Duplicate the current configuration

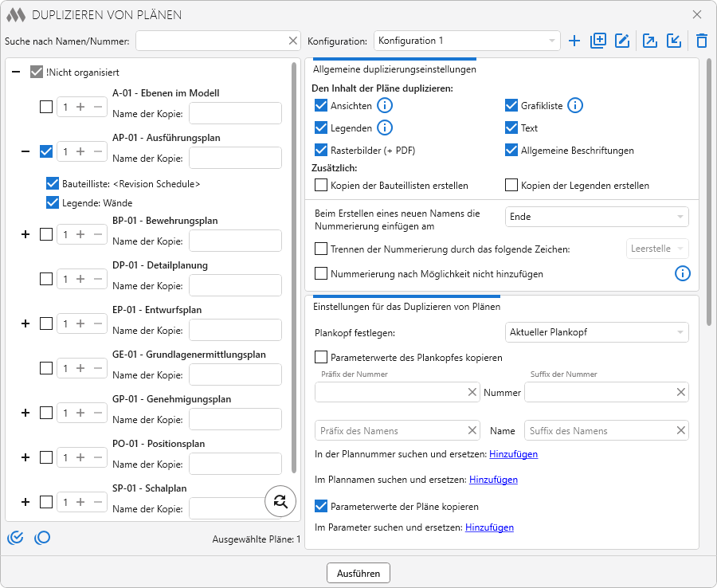click(x=598, y=41)
